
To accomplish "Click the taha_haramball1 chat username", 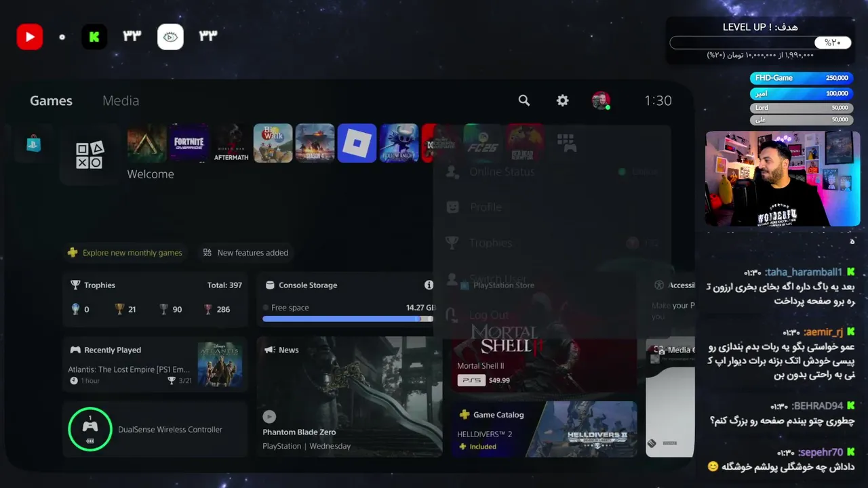I will pos(803,272).
